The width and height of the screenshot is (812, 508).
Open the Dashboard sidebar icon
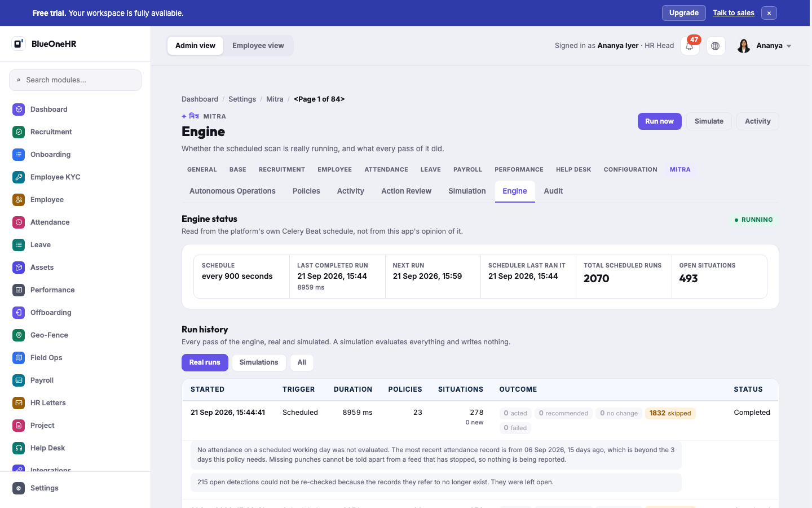(x=19, y=109)
